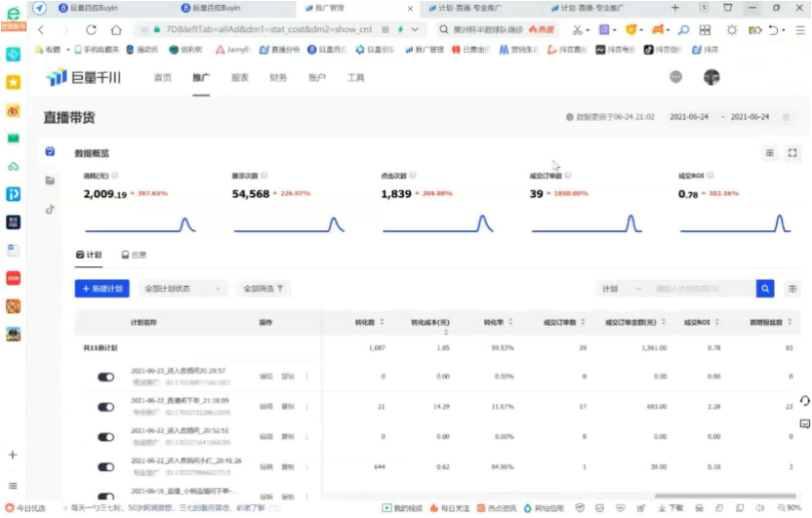This screenshot has height=518, width=812.
Task: Open the data overview settings icon
Action: pyautogui.click(x=769, y=153)
